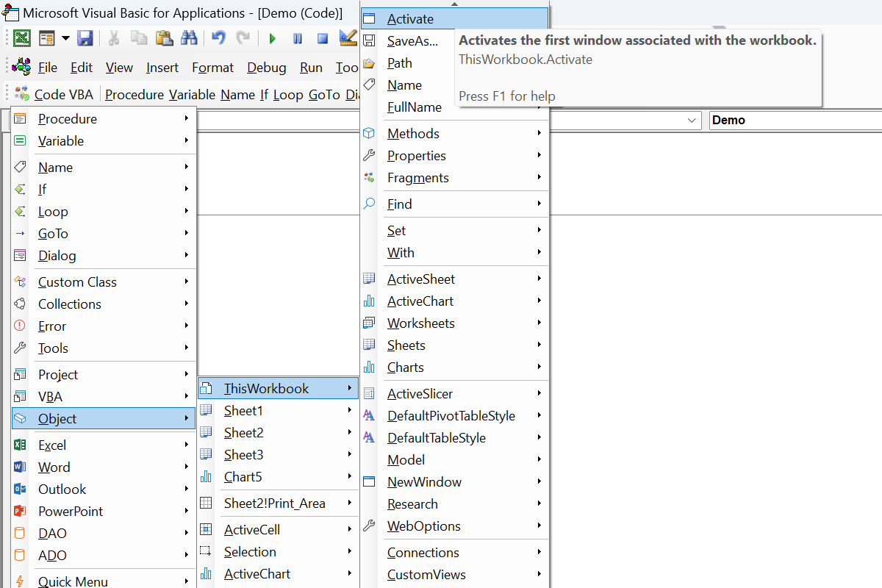Click the tooltip text 'ThisWorkbook.Activate'
The width and height of the screenshot is (882, 588).
(526, 60)
